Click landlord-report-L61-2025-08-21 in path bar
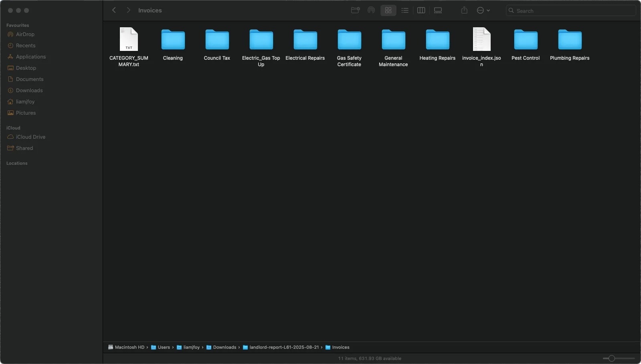Image resolution: width=641 pixels, height=364 pixels. (281, 347)
